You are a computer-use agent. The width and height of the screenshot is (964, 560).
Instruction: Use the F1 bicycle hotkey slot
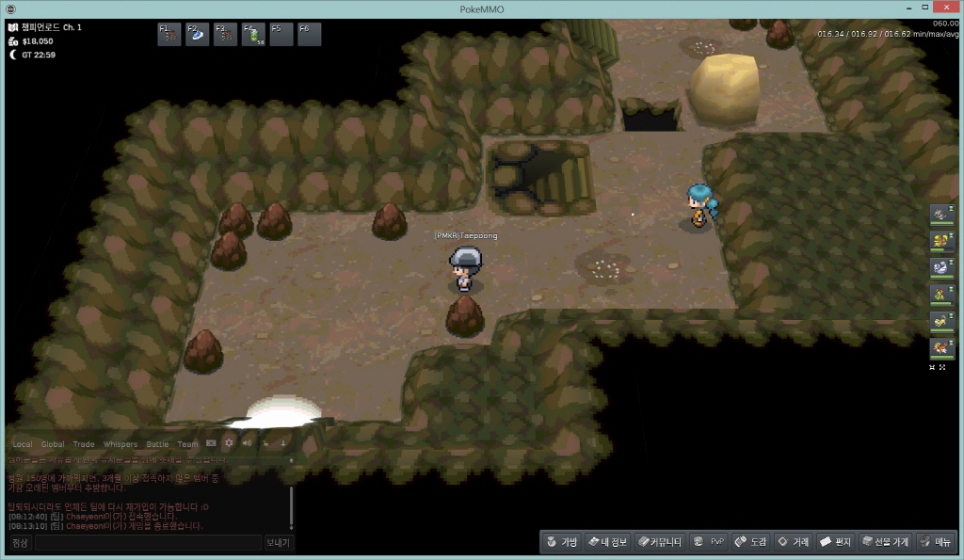[x=169, y=35]
